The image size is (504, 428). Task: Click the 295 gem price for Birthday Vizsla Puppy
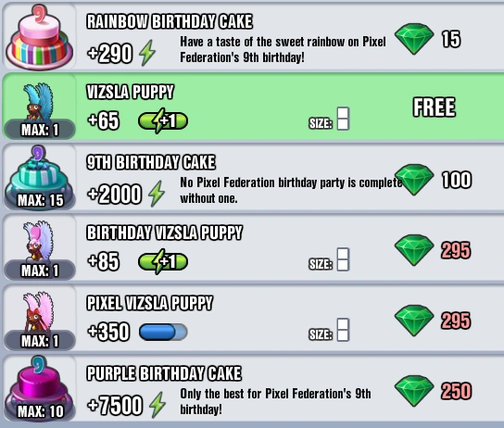[456, 250]
